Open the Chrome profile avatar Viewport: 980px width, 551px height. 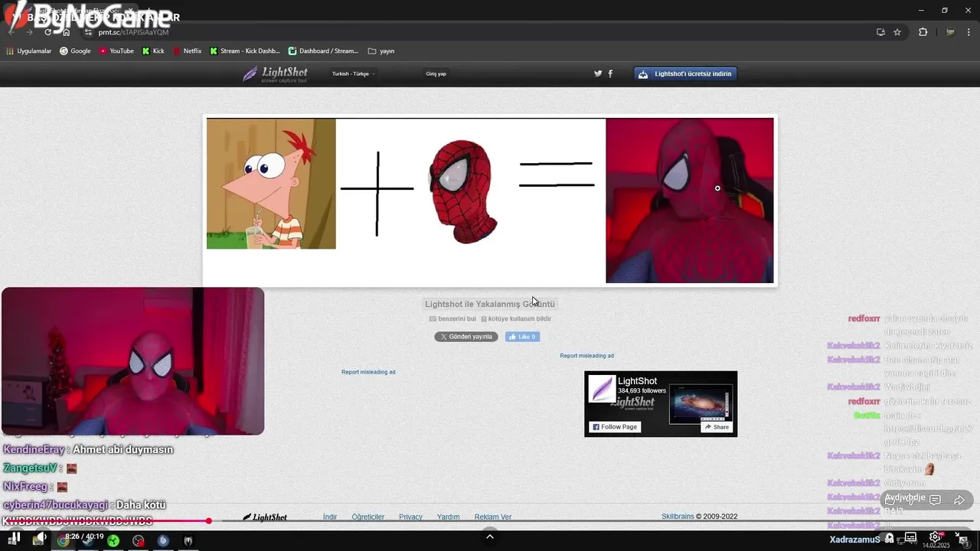coord(950,32)
